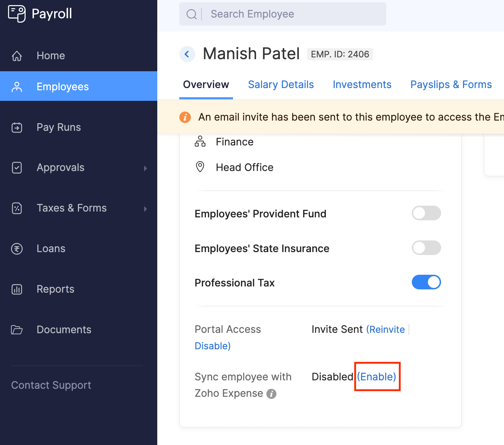Expand the Approvals submenu
Screen dimensions: 504x445
[x=146, y=168]
